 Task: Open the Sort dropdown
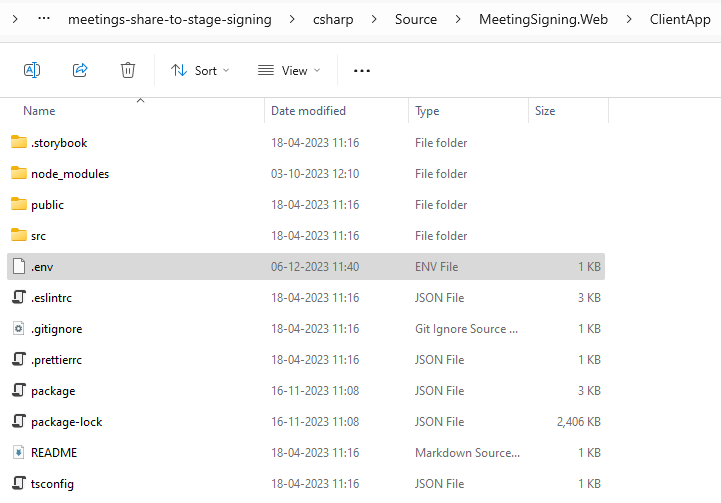coord(200,70)
